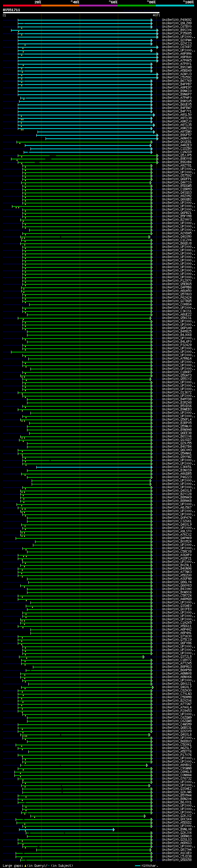The height and width of the screenshot is (868, 197).
Task: Click UniRef100_B8MAK9 hit
Action: 177,497
